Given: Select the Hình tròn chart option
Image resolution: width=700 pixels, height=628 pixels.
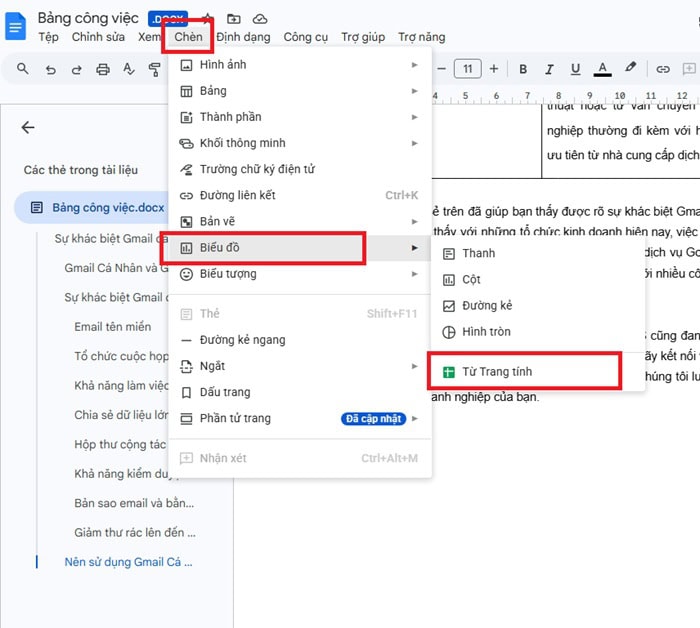Looking at the screenshot, I should [x=485, y=331].
